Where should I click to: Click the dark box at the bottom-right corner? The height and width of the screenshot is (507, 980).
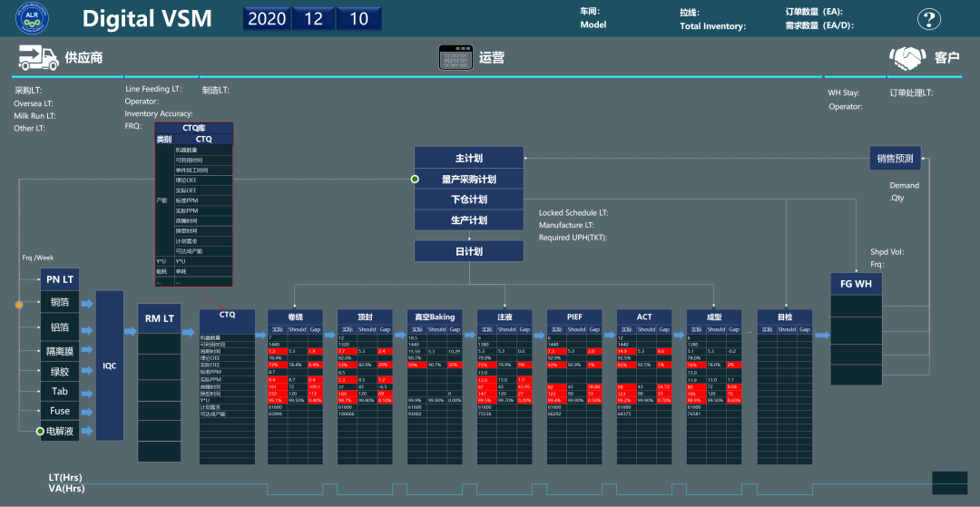coord(949,483)
